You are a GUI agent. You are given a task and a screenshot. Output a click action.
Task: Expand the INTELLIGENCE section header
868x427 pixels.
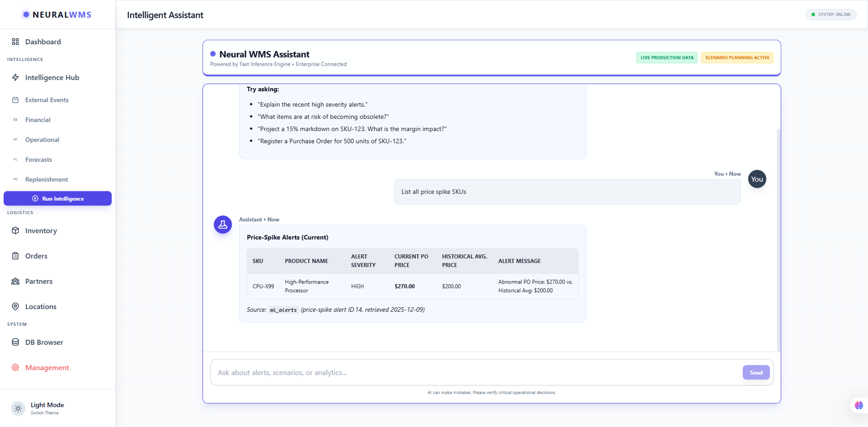[x=25, y=59]
